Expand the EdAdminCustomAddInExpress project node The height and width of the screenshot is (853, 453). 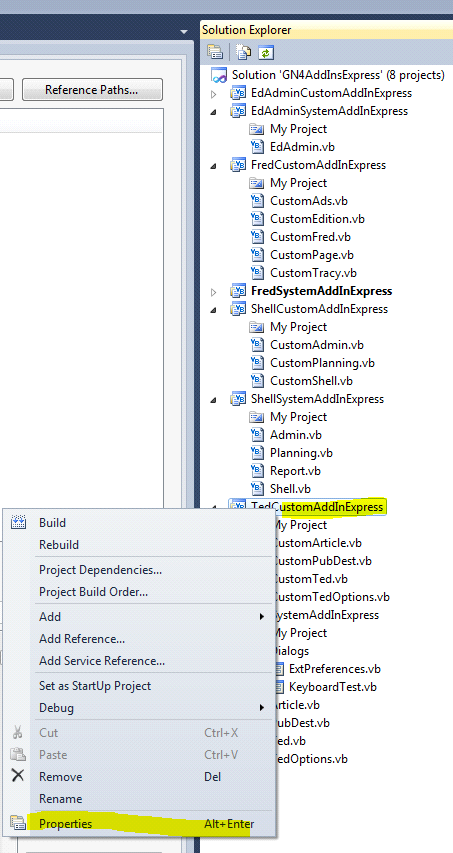pos(214,94)
